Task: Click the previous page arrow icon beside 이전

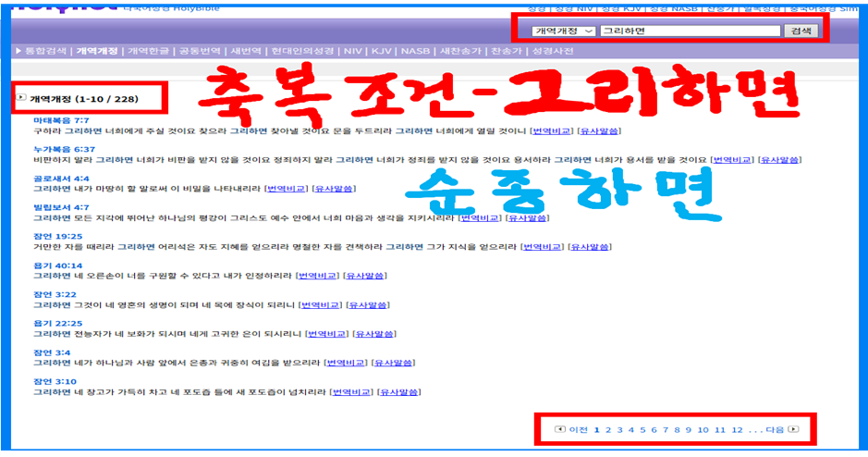Action: 559,429
